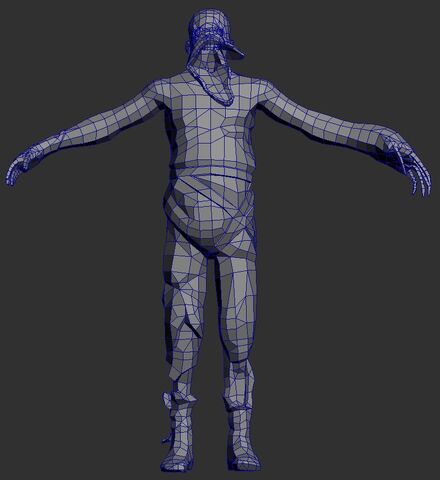
Task: Select the boot with the folded cuff flap
Action: (x=179, y=430)
